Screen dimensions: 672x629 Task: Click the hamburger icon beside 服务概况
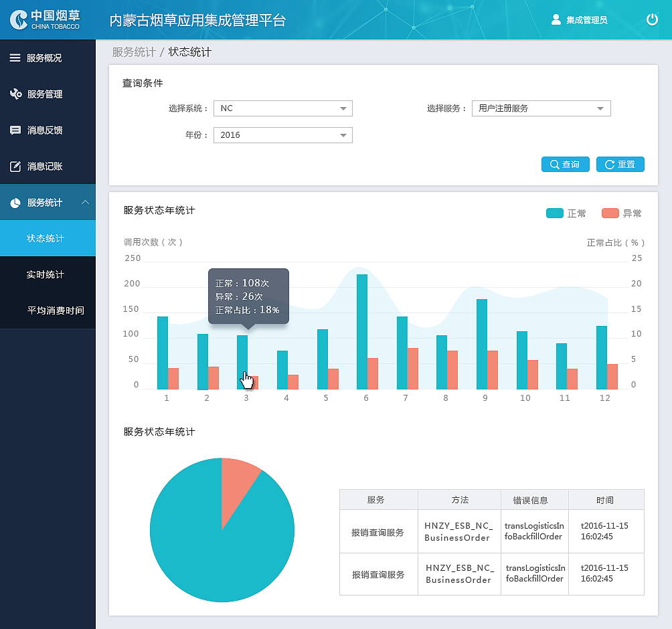pyautogui.click(x=15, y=58)
